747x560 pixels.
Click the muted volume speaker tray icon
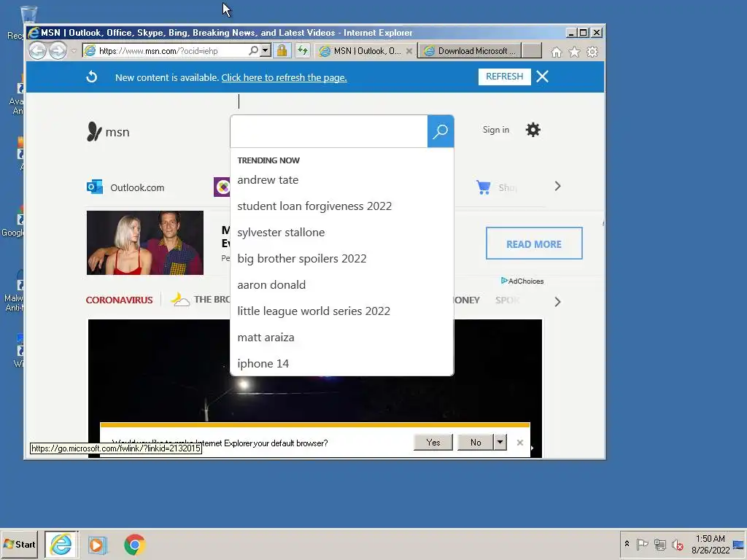coord(677,544)
